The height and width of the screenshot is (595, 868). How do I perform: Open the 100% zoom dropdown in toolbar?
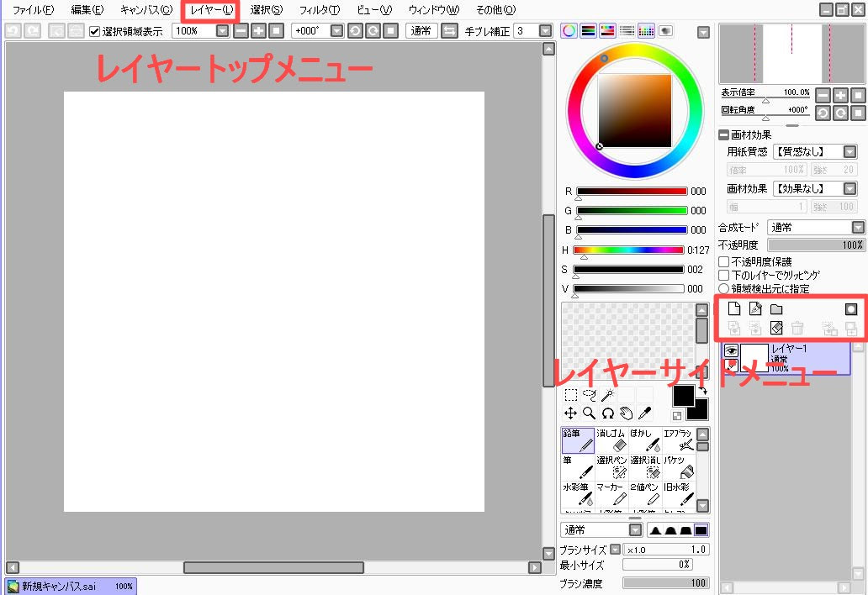click(223, 31)
